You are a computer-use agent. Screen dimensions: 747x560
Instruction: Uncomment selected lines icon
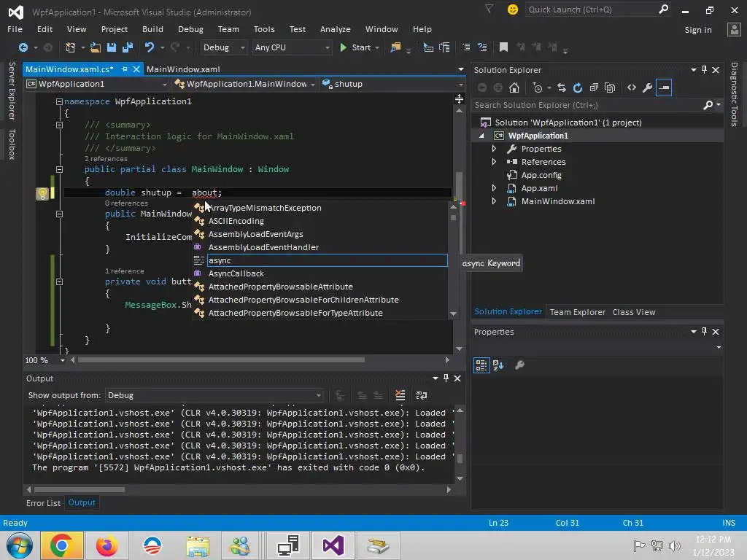click(x=482, y=47)
